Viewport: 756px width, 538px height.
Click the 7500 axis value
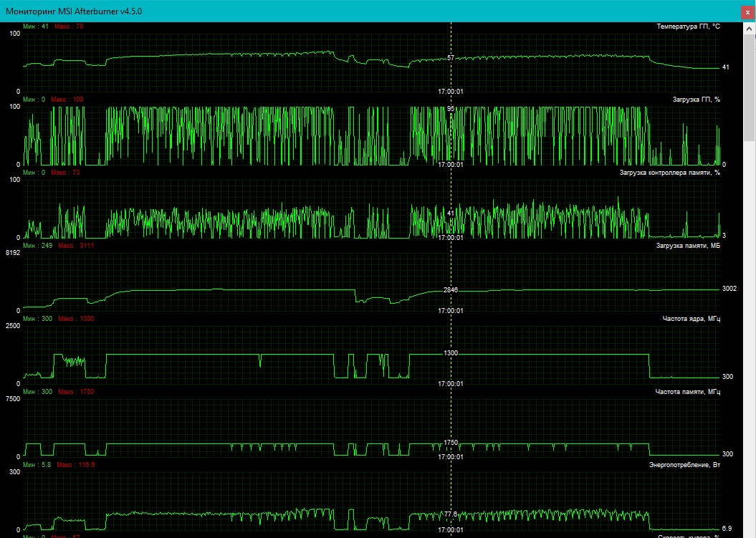tap(12, 399)
